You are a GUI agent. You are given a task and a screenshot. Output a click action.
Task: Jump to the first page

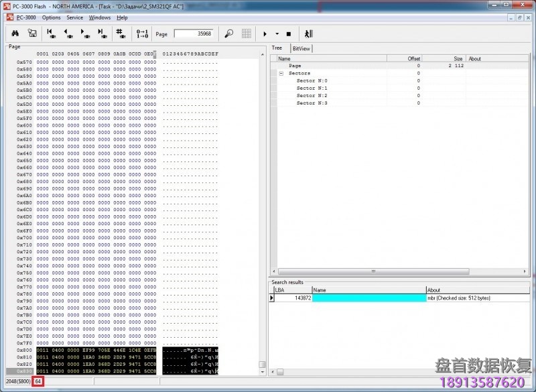(51, 34)
